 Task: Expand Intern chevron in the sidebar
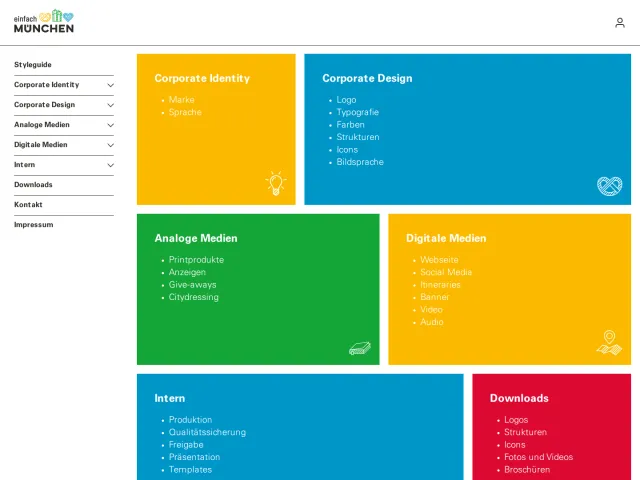coord(110,165)
